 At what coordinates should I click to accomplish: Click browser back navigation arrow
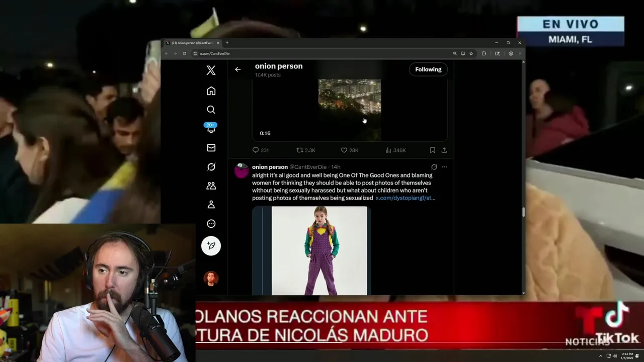(x=166, y=53)
